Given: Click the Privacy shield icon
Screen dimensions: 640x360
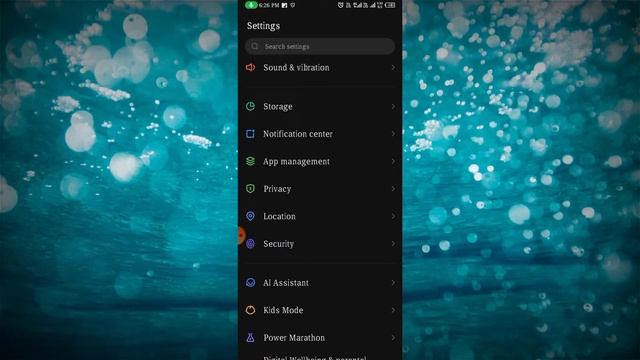Looking at the screenshot, I should click(250, 189).
